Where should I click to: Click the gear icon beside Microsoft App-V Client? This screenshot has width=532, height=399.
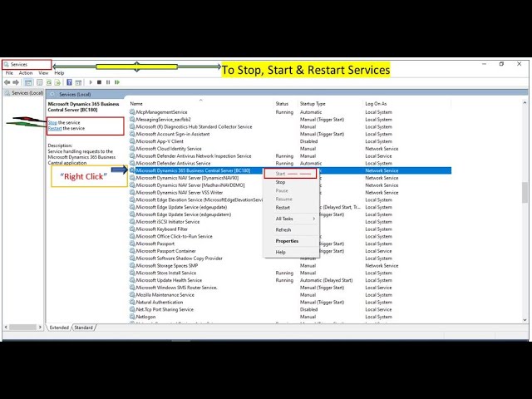[x=132, y=141]
